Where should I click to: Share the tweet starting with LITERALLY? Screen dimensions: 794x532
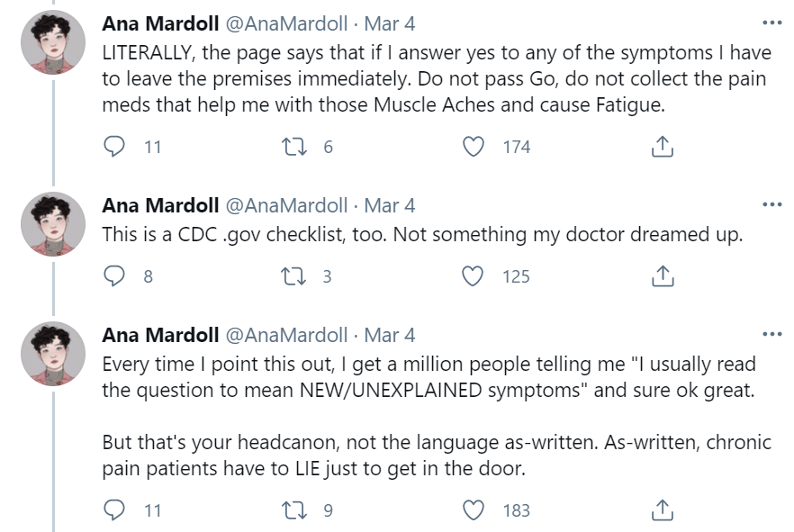pos(662,147)
